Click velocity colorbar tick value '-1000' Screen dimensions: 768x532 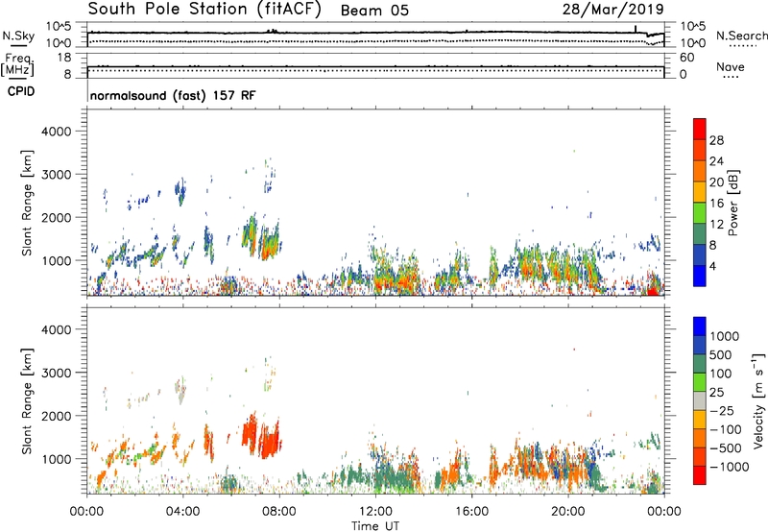click(x=729, y=467)
